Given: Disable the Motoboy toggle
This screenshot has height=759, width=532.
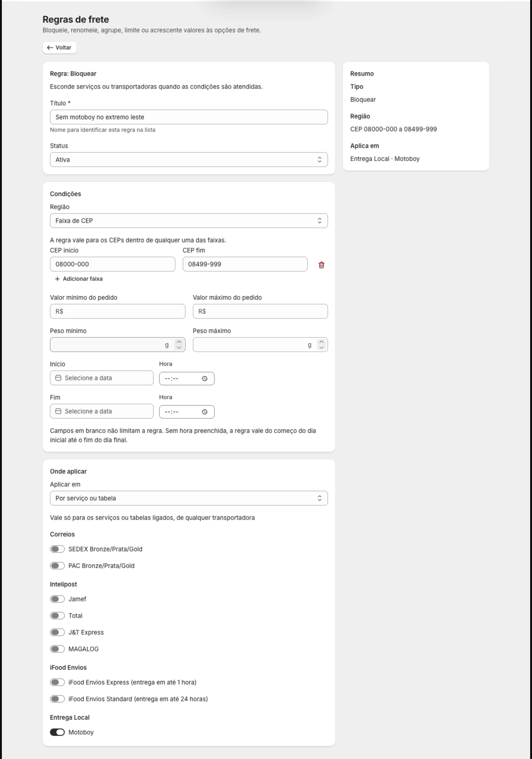Looking at the screenshot, I should pos(57,732).
